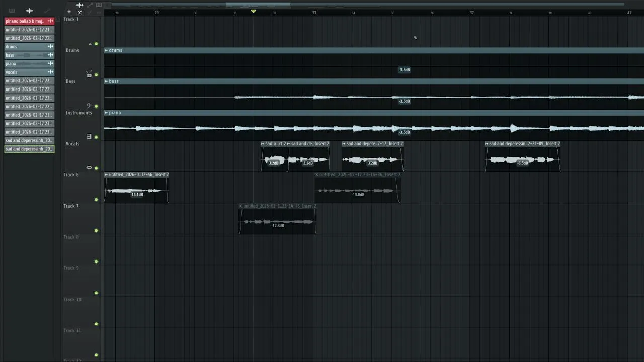Mute Track 1 with its green LED

coord(96,44)
